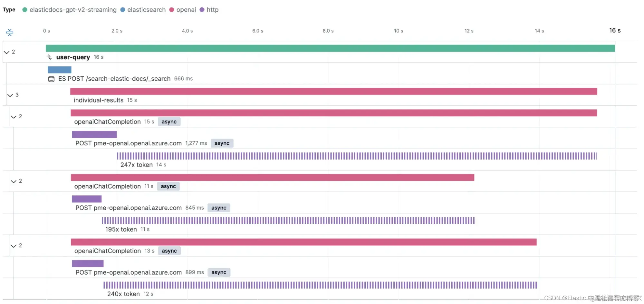Collapse the 13 s openaiChatCompletion chevron
The width and height of the screenshot is (644, 304).
14,246
